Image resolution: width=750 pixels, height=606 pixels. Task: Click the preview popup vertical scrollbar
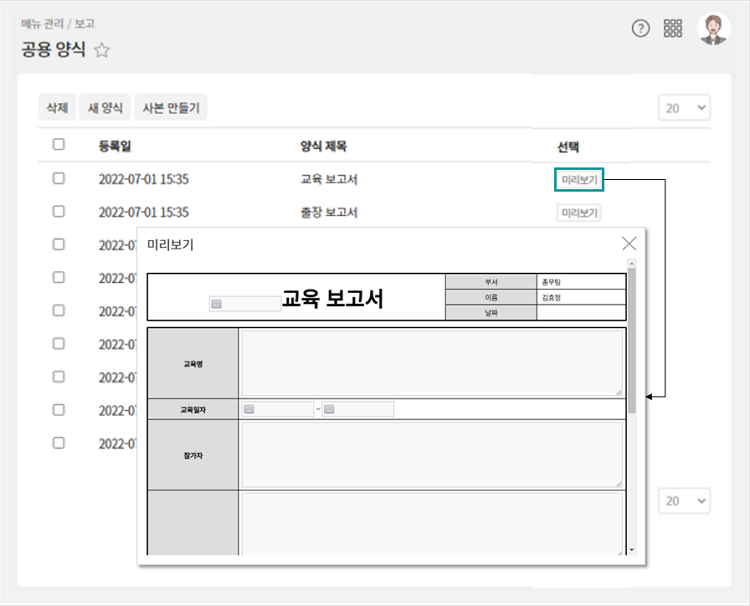point(631,340)
